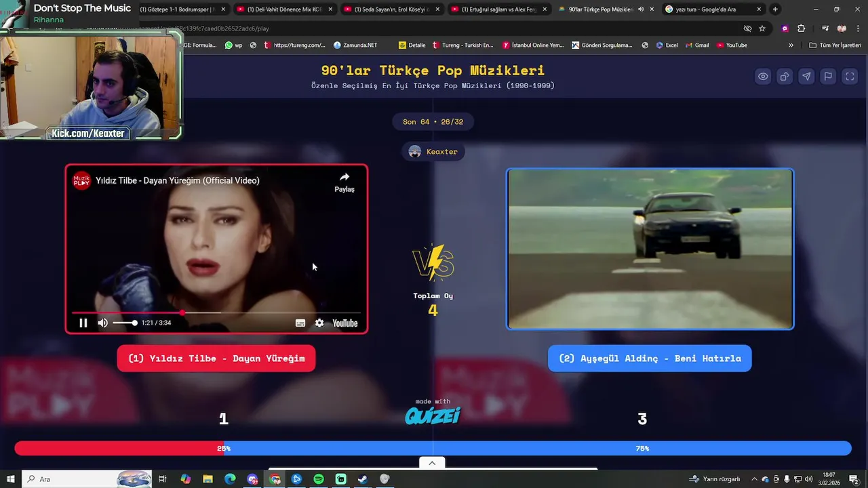Viewport: 868px width, 488px height.
Task: Play the Ayşegül Aldinç video thumbnail
Action: pyautogui.click(x=650, y=249)
